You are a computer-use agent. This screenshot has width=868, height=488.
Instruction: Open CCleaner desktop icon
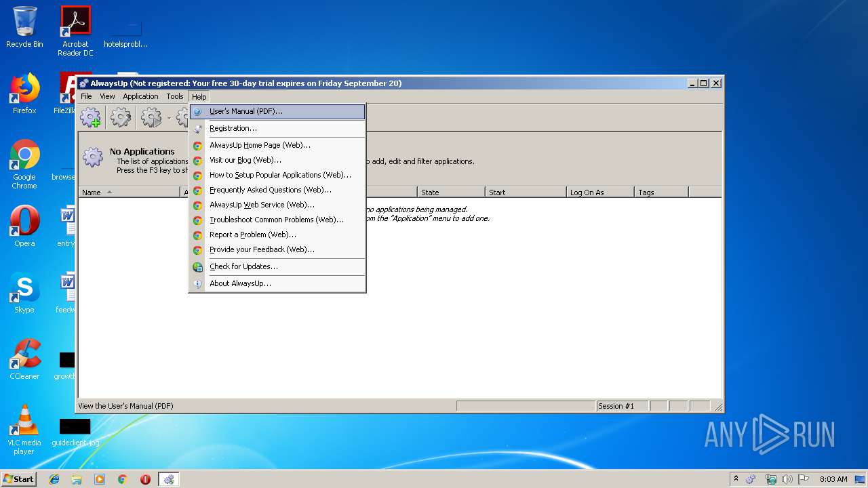pos(24,359)
